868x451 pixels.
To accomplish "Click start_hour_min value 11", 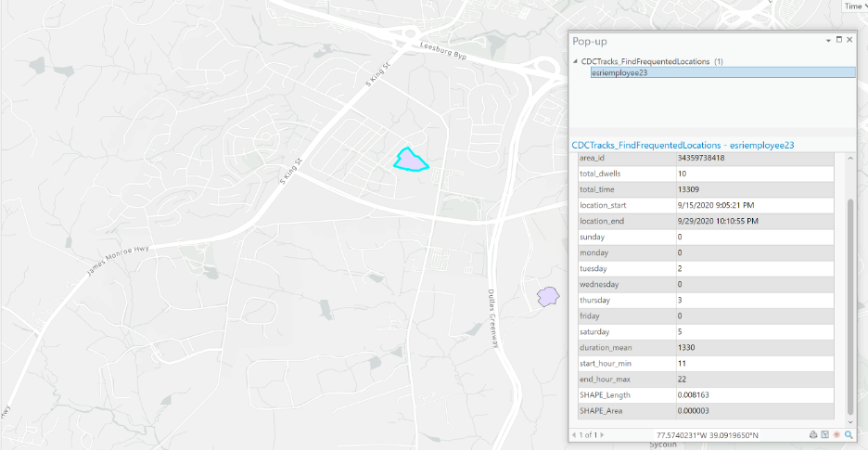I will (x=682, y=364).
